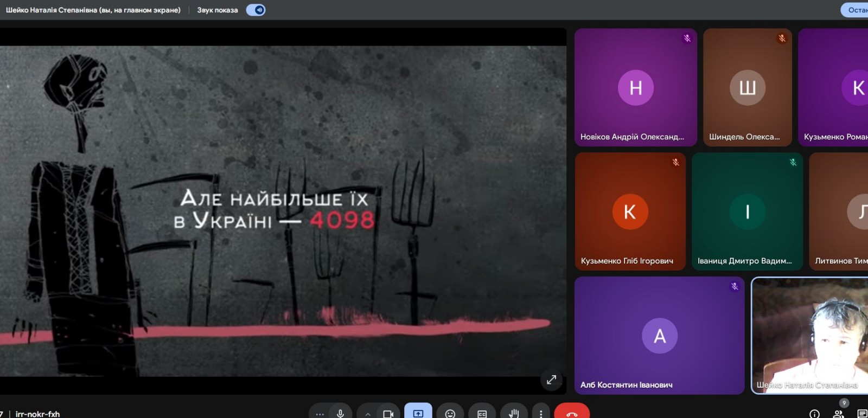Image resolution: width=868 pixels, height=418 pixels.
Task: Click the stop presenting button at top right
Action: tap(856, 10)
